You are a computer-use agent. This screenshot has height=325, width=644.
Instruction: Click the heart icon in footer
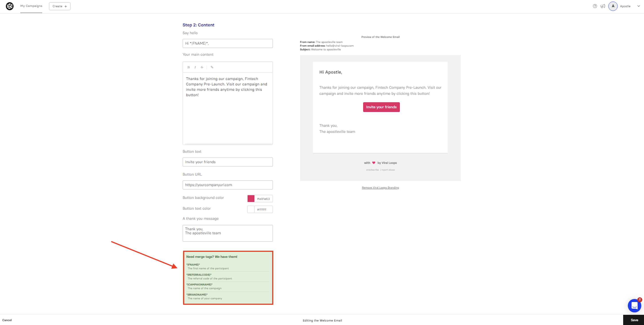(x=374, y=163)
